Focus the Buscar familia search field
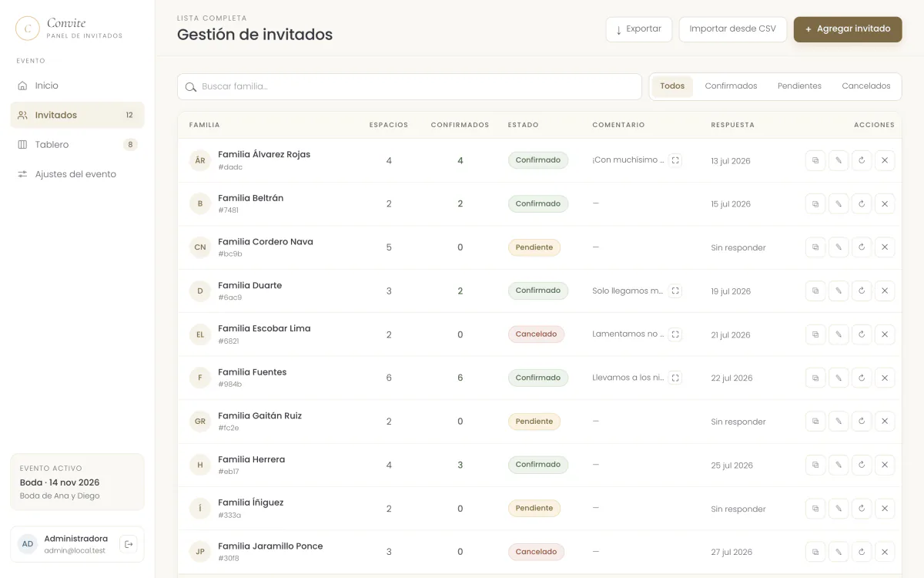The height and width of the screenshot is (578, 924). (410, 86)
